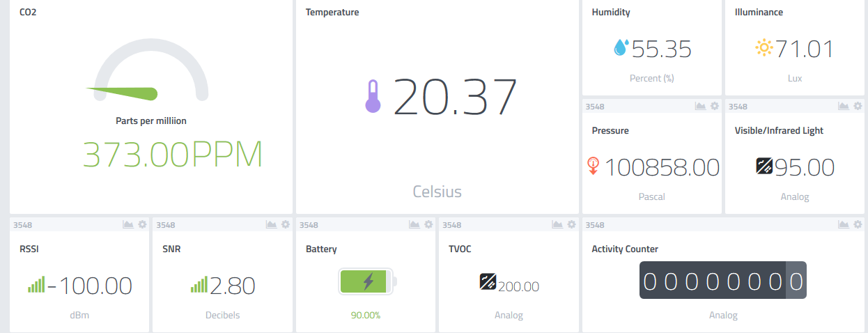The height and width of the screenshot is (333, 868).
Task: View RSSI widget chart icon
Action: click(128, 224)
